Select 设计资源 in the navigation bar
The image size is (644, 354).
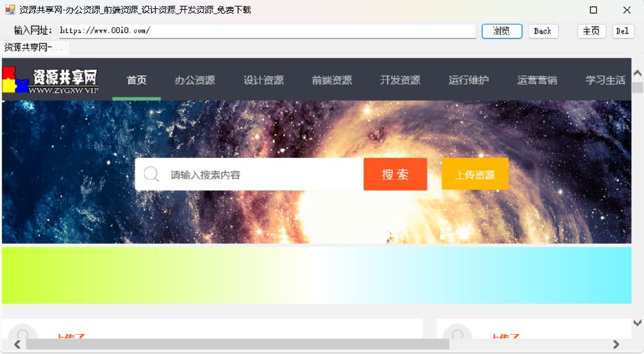[263, 81]
